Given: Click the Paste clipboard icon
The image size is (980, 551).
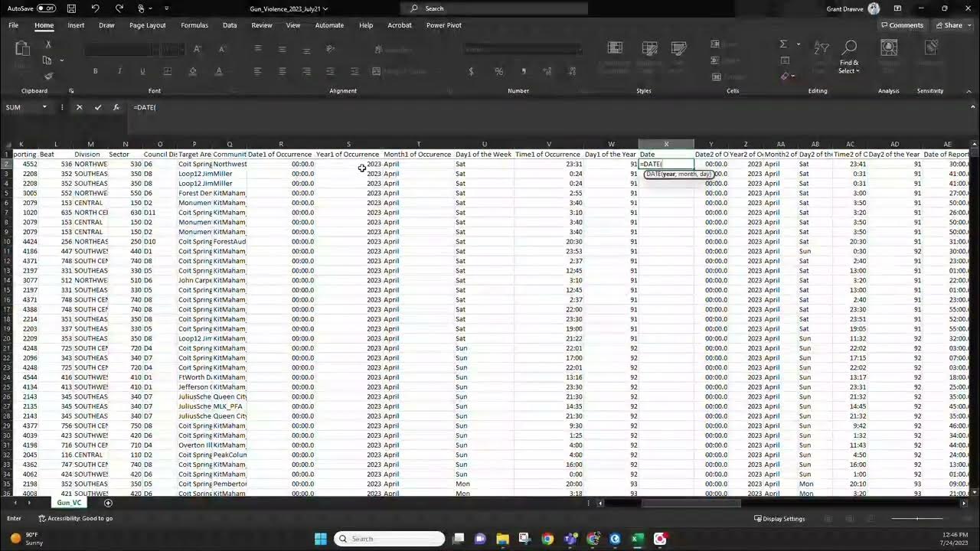Looking at the screenshot, I should coord(22,49).
